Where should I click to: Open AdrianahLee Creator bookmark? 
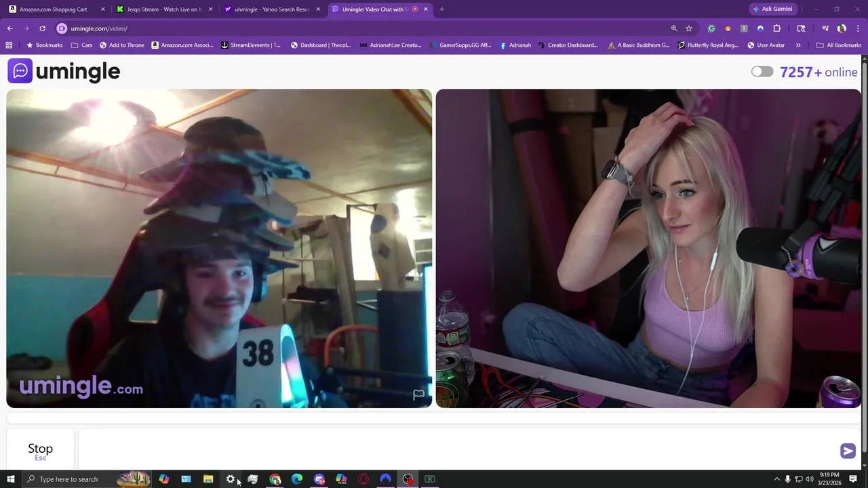click(x=391, y=45)
